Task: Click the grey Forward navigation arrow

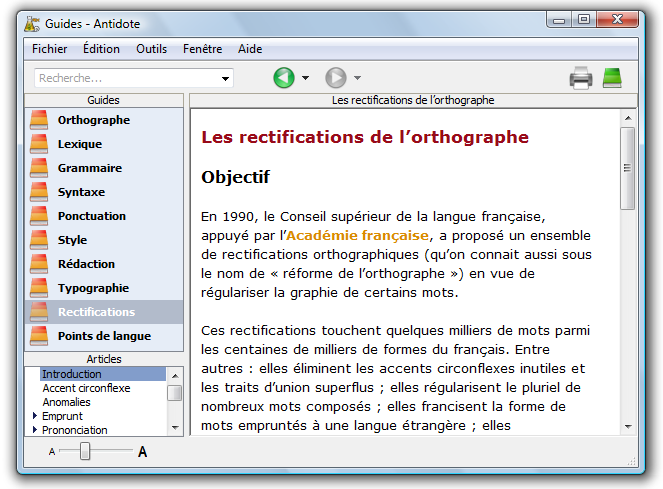Action: pyautogui.click(x=336, y=78)
